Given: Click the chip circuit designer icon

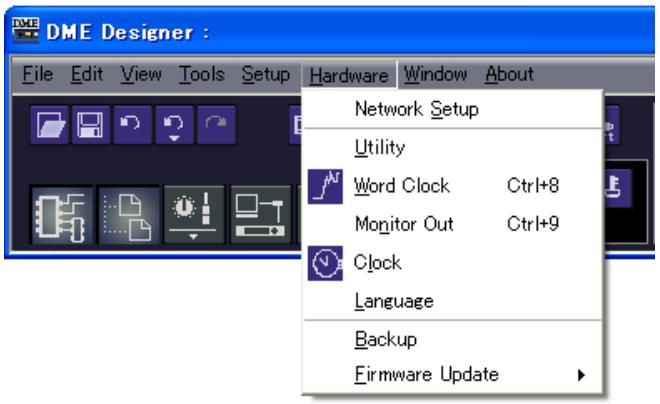Looking at the screenshot, I should [x=62, y=215].
